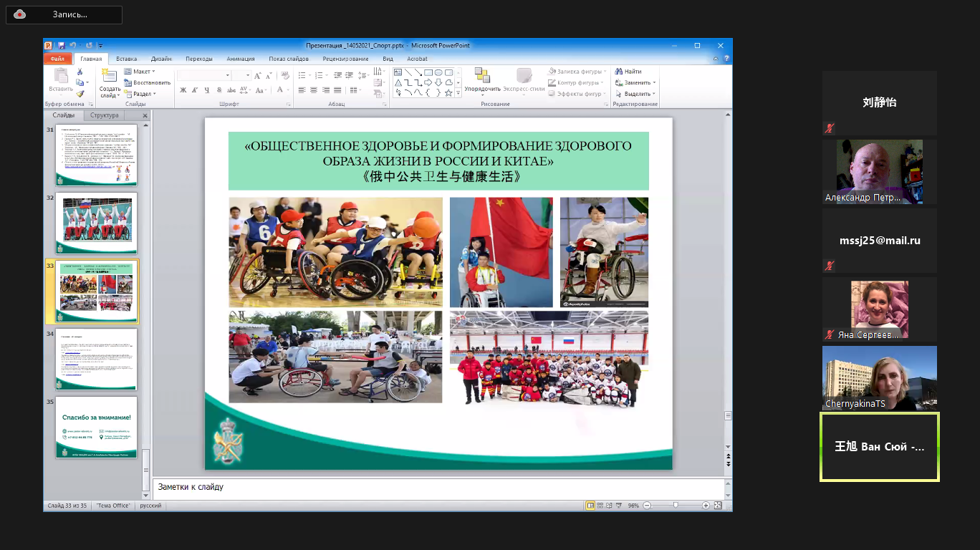This screenshot has width=980, height=550.
Task: Open the Выделить (Select) dropdown
Action: click(x=635, y=94)
